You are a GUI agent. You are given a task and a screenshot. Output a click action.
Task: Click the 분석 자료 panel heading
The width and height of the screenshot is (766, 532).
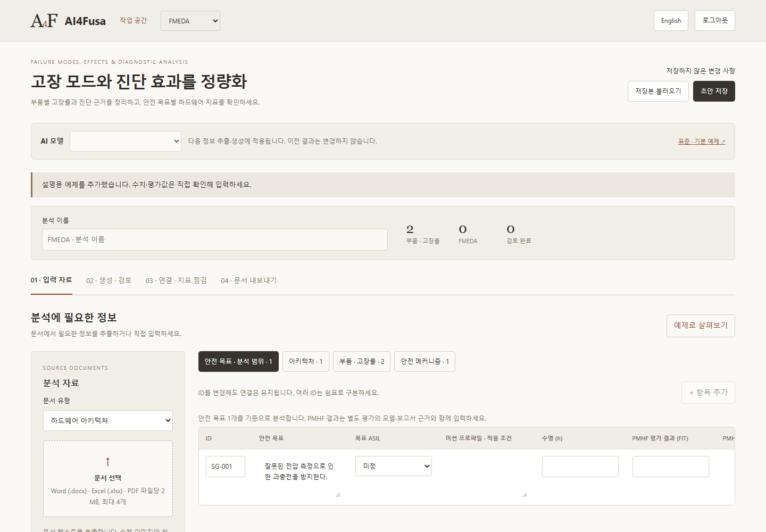(x=61, y=383)
